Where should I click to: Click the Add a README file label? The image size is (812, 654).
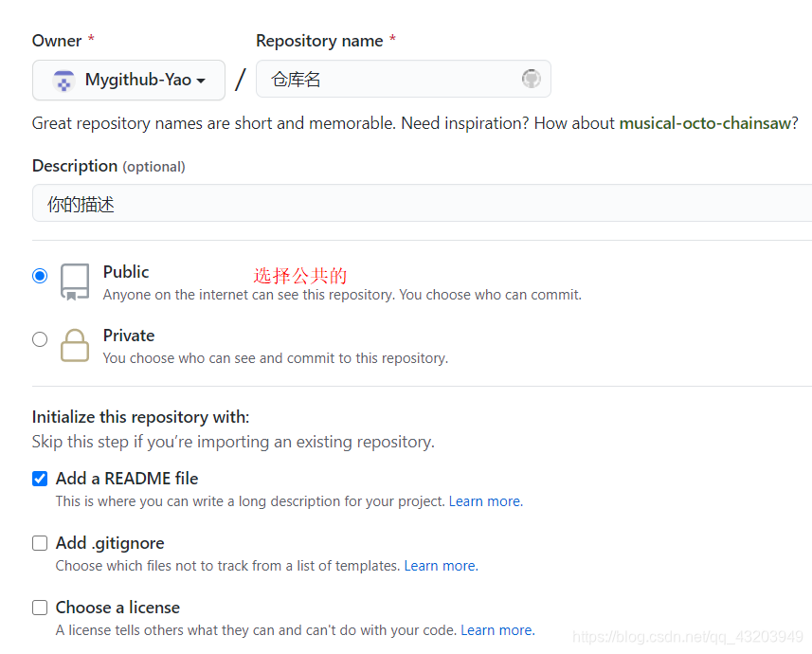[127, 479]
